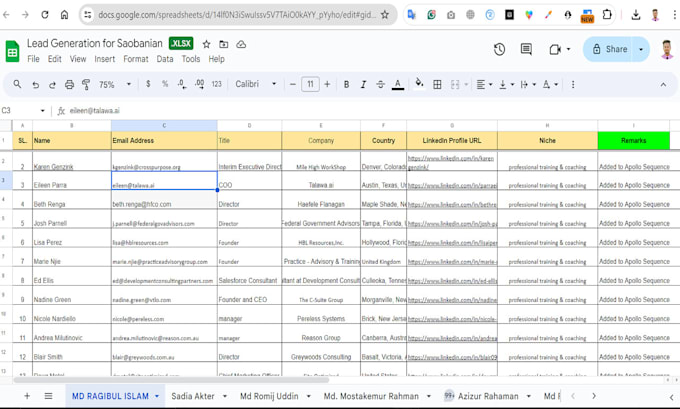Format as percent

[x=165, y=84]
